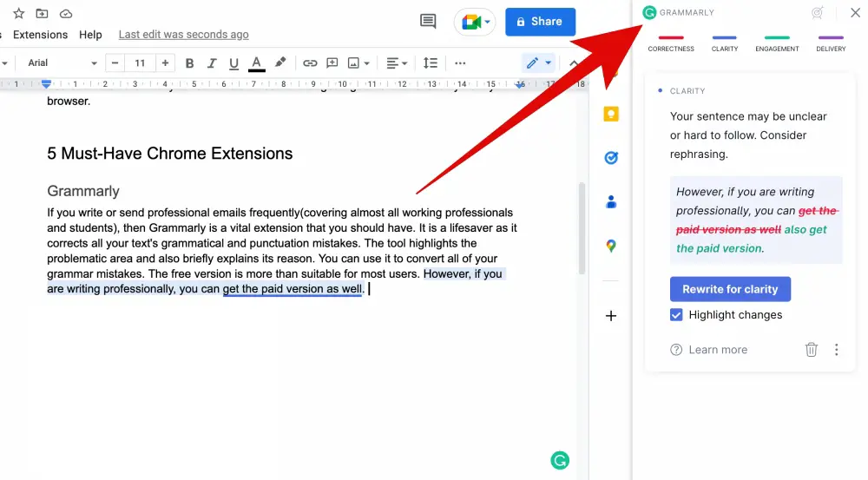Image resolution: width=868 pixels, height=480 pixels.
Task: Get add-ons with the plus icon
Action: (610, 316)
